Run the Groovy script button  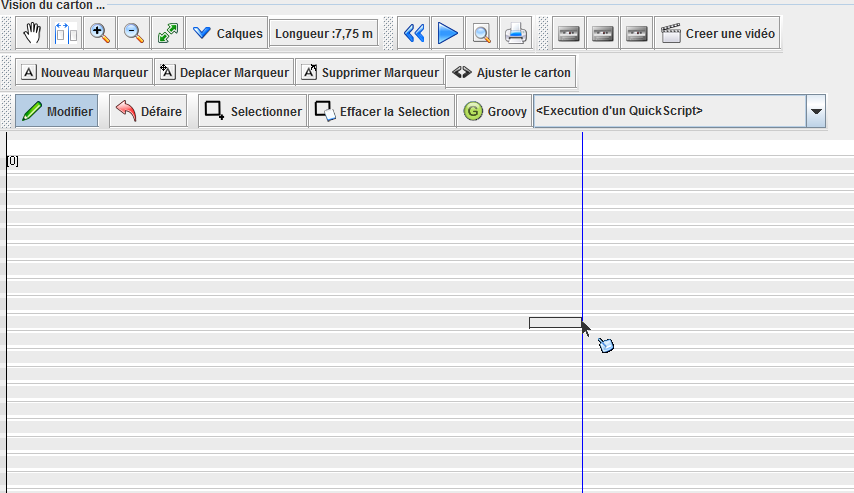coord(495,111)
